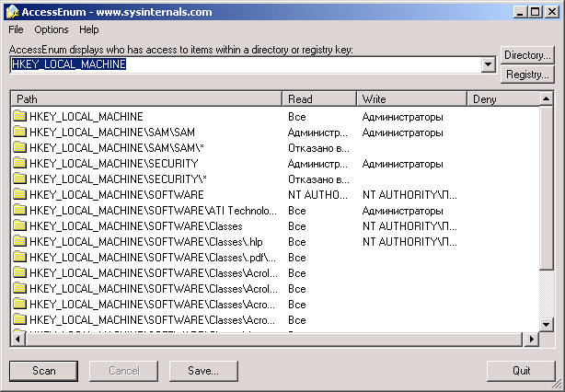Screen dimensions: 565x392
Task: Click Read value 'NT AUTHO...' in SOFTWARE row
Action: [317, 195]
